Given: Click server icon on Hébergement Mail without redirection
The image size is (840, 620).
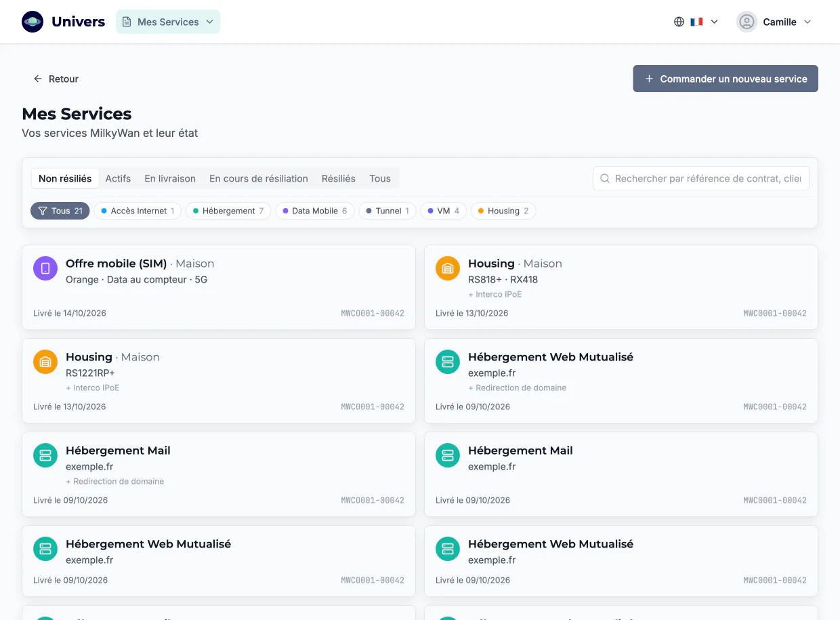Looking at the screenshot, I should [447, 455].
